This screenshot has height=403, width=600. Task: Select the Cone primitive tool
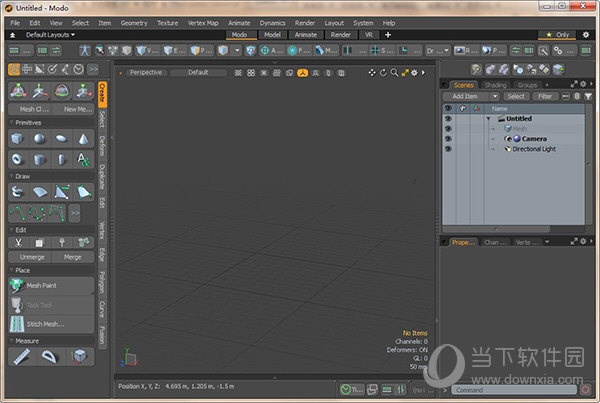83,139
